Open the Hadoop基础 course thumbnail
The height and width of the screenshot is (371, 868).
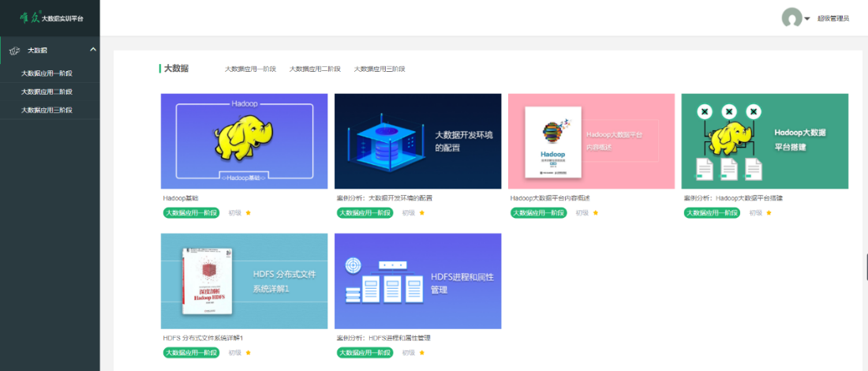pos(244,141)
